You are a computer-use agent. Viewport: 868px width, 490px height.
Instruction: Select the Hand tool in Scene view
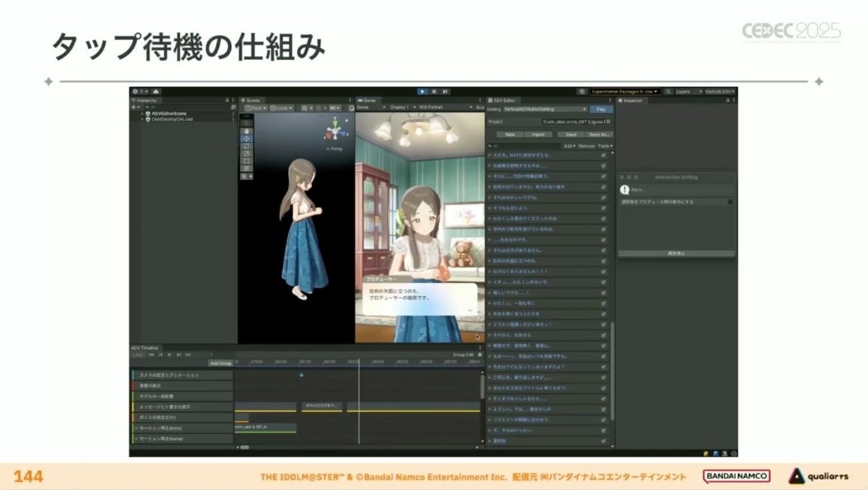tap(246, 131)
